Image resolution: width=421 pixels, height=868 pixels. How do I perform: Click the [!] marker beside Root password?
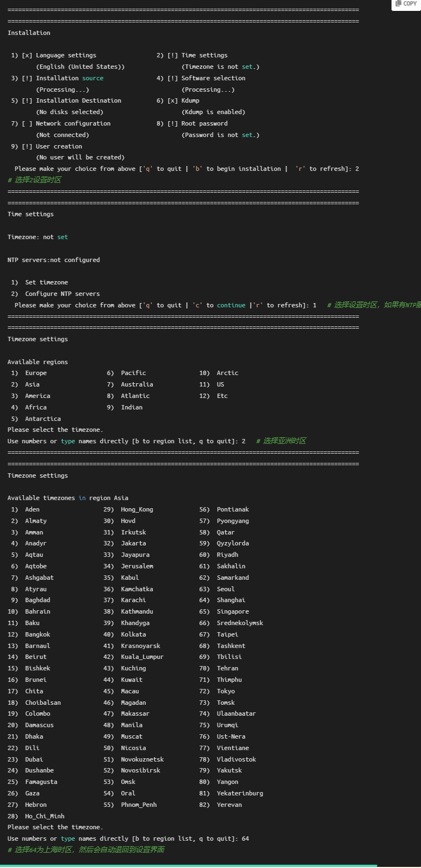[173, 123]
